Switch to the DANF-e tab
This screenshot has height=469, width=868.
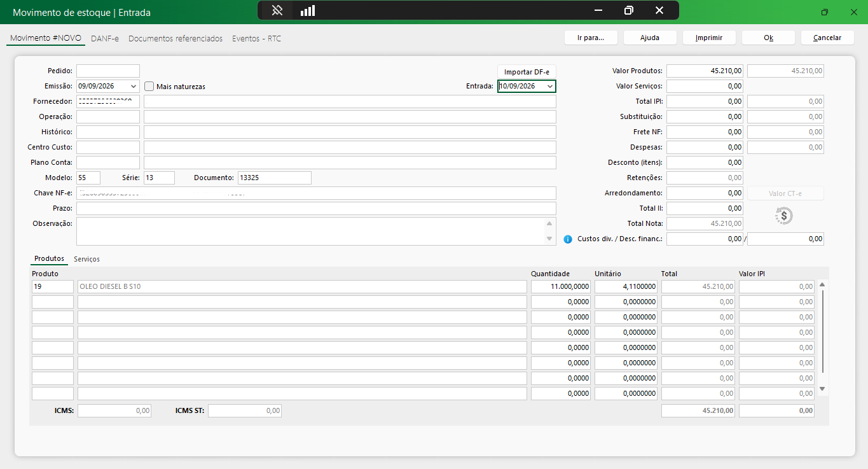105,39
